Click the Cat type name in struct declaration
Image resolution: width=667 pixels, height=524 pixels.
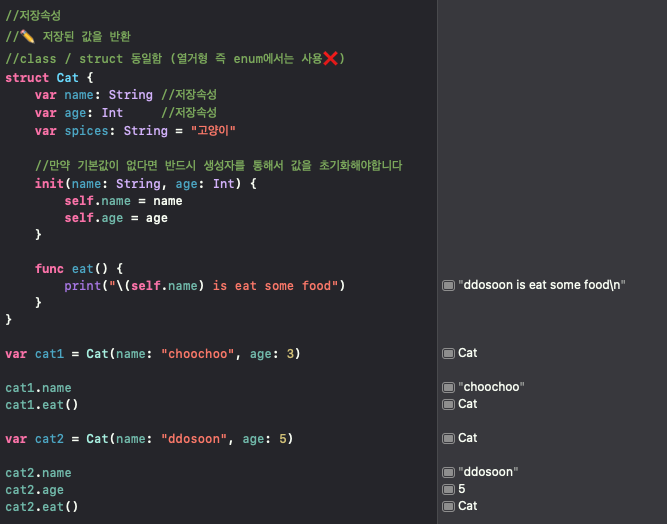click(67, 78)
